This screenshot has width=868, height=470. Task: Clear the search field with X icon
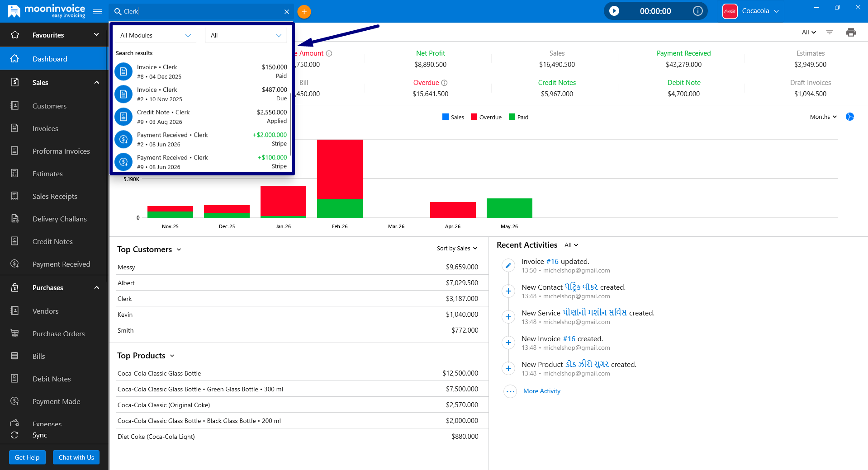tap(287, 12)
